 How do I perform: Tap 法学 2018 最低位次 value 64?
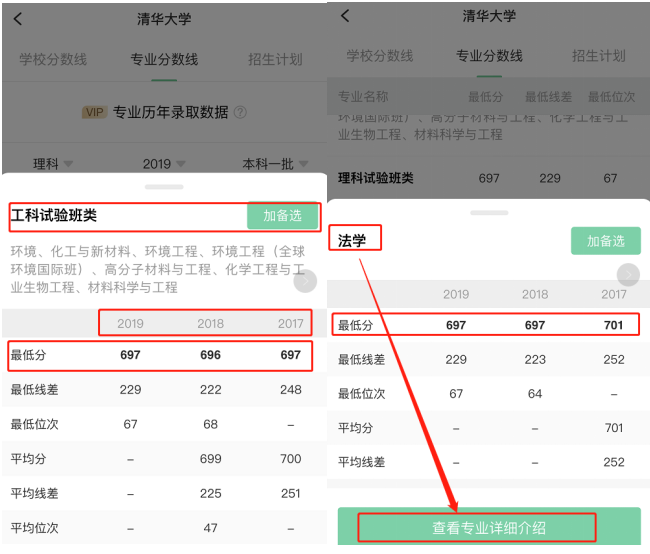coord(535,394)
